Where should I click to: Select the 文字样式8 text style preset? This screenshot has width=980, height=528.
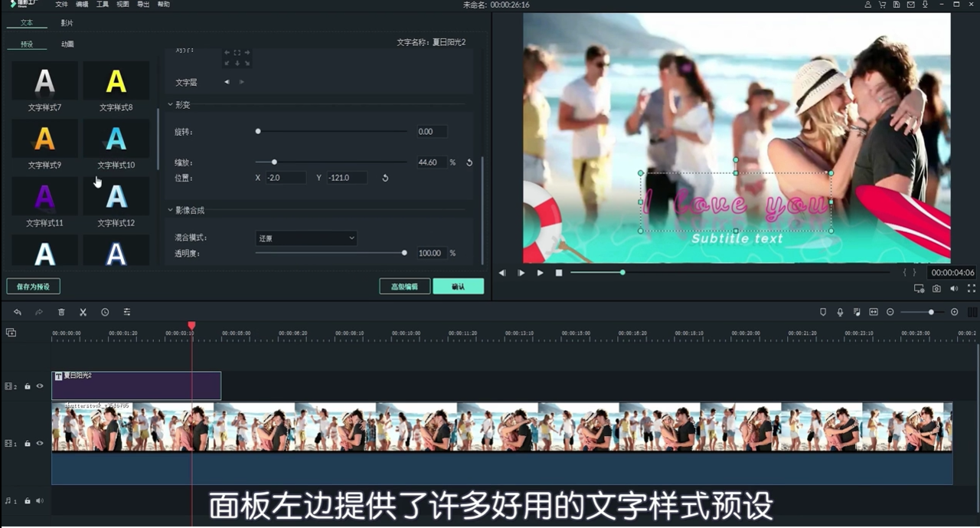pyautogui.click(x=116, y=82)
